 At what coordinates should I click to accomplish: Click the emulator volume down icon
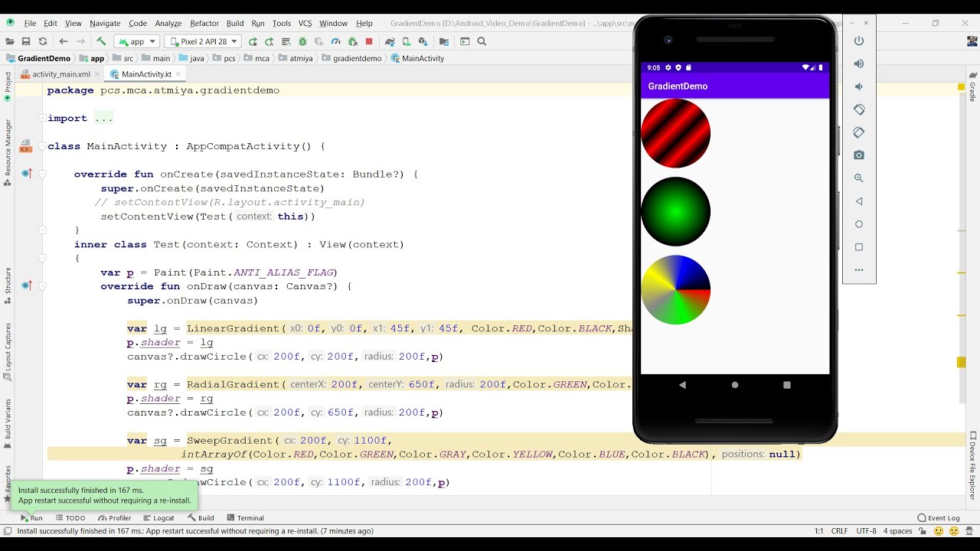click(859, 86)
